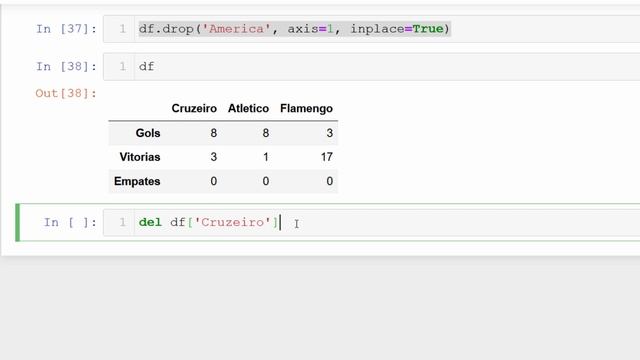Image resolution: width=640 pixels, height=360 pixels.
Task: Click the Vitorias value 17 under Flamengo
Action: tap(327, 157)
